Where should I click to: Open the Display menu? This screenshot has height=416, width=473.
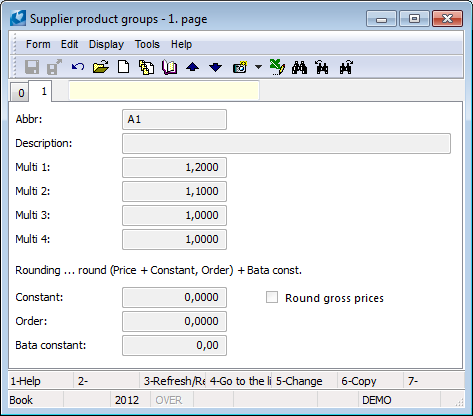[x=106, y=44]
